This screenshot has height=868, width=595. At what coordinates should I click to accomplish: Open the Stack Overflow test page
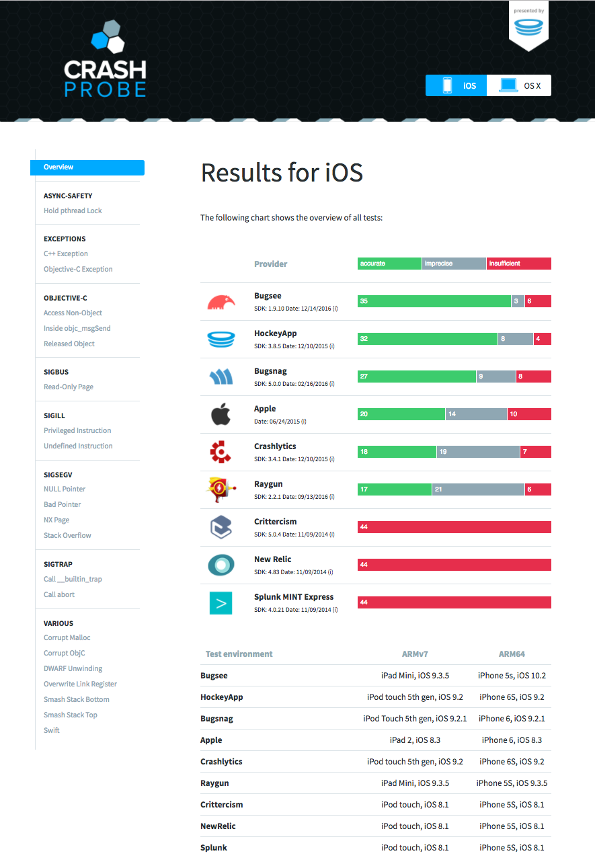coord(67,535)
